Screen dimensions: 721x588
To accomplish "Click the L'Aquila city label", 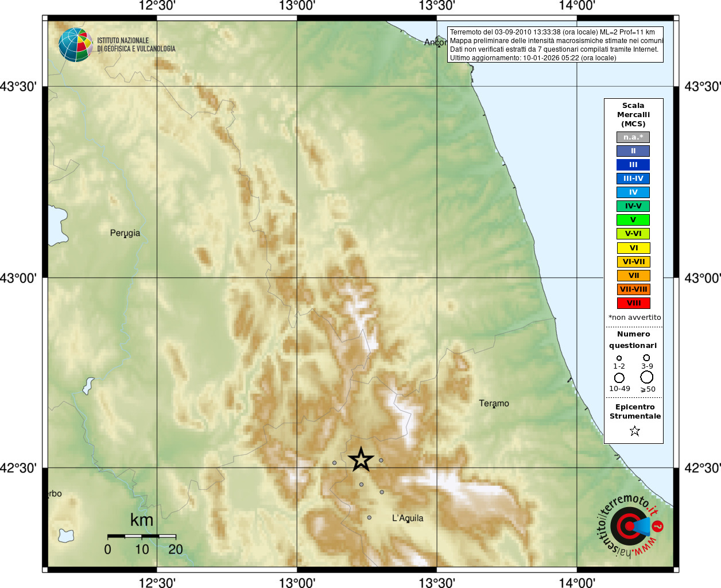I will [408, 518].
